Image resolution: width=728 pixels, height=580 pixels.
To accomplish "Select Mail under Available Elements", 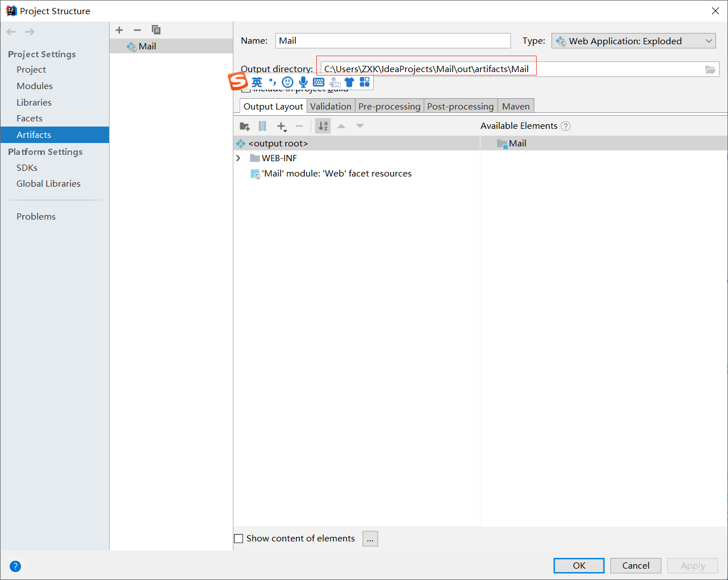I will 604,144.
